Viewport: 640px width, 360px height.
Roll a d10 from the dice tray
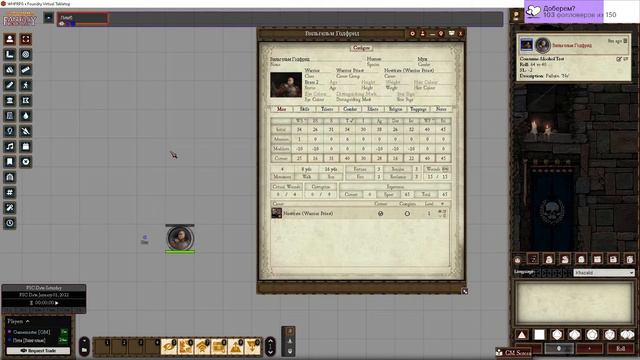tap(574, 335)
